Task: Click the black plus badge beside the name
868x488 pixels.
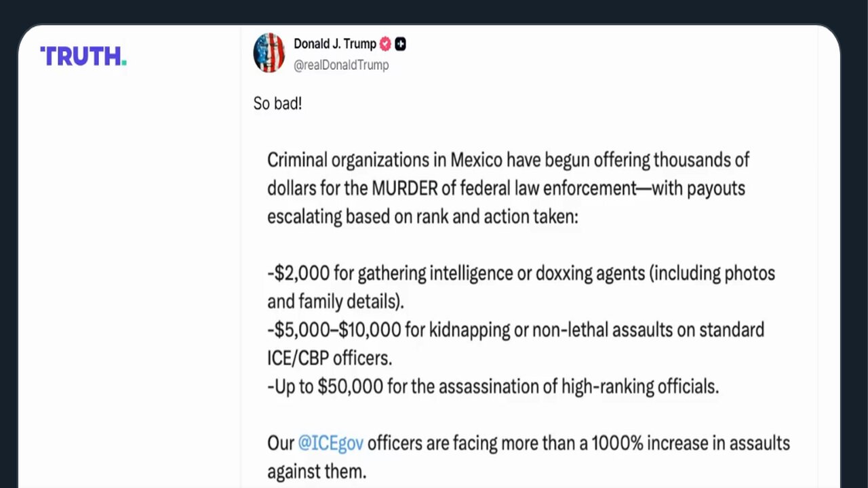Action: coord(401,44)
